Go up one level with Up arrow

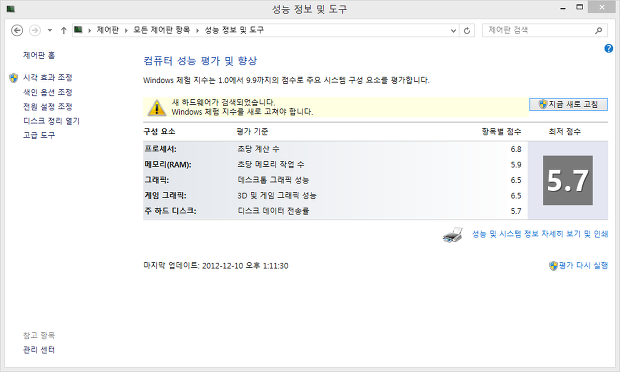63,30
